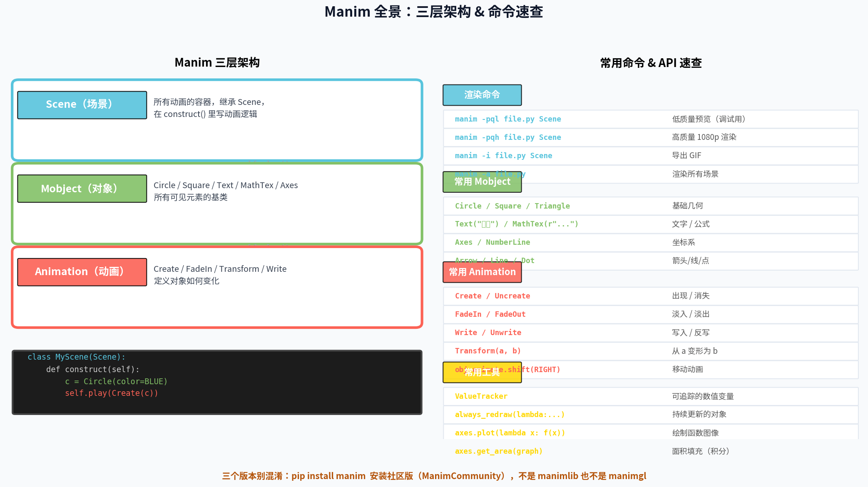Click code line 'c = Circle(color=BLUE)'
The image size is (868, 487).
(116, 381)
